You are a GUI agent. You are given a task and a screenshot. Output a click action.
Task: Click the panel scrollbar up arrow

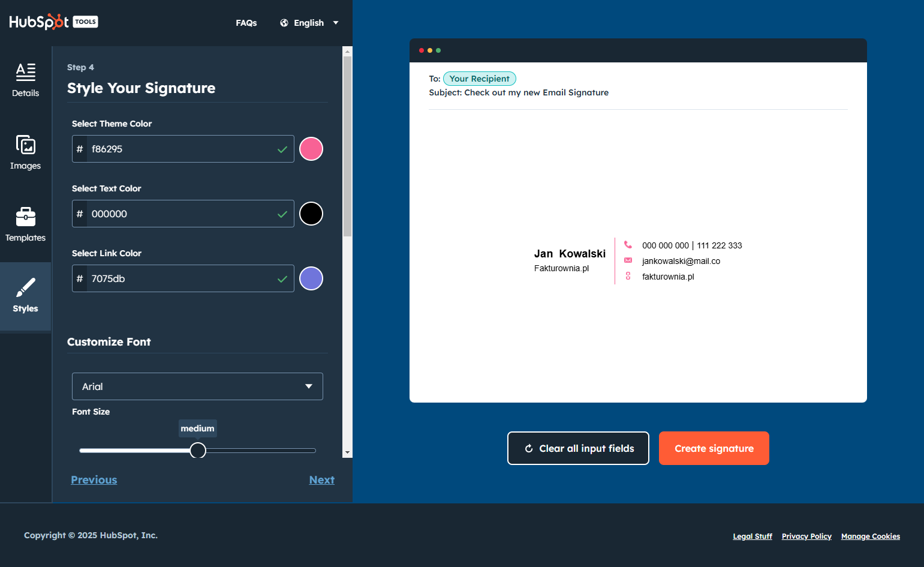click(x=347, y=52)
